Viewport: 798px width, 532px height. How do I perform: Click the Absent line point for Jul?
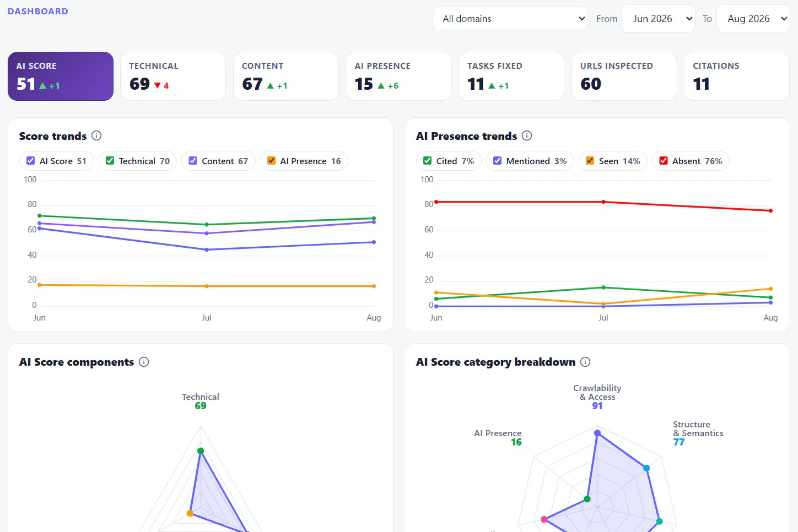[x=603, y=202]
